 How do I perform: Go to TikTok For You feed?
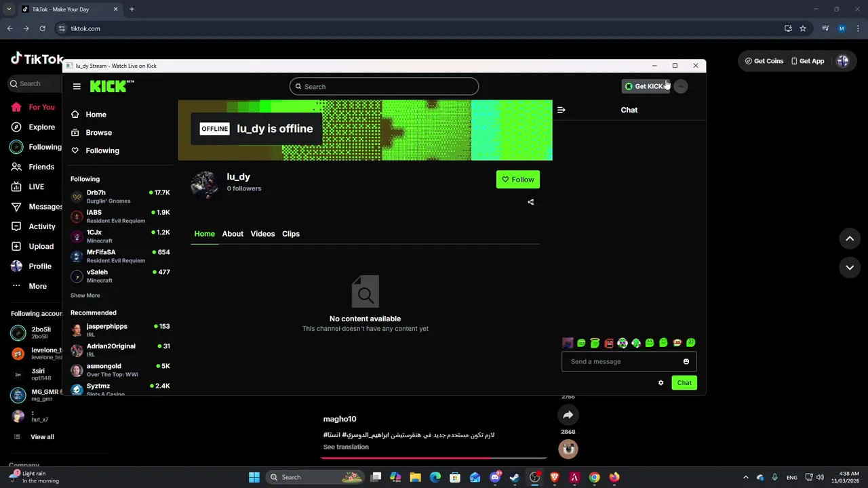tap(34, 107)
